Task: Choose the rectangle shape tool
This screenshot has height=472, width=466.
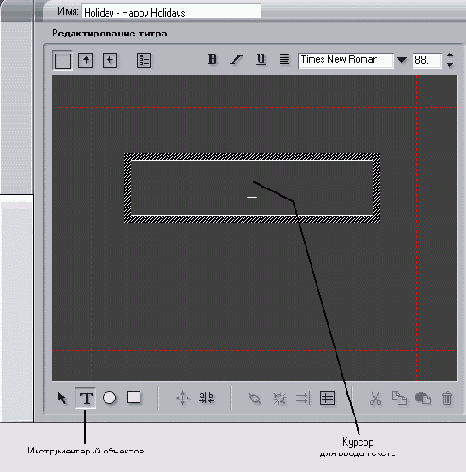Action: pyautogui.click(x=134, y=397)
